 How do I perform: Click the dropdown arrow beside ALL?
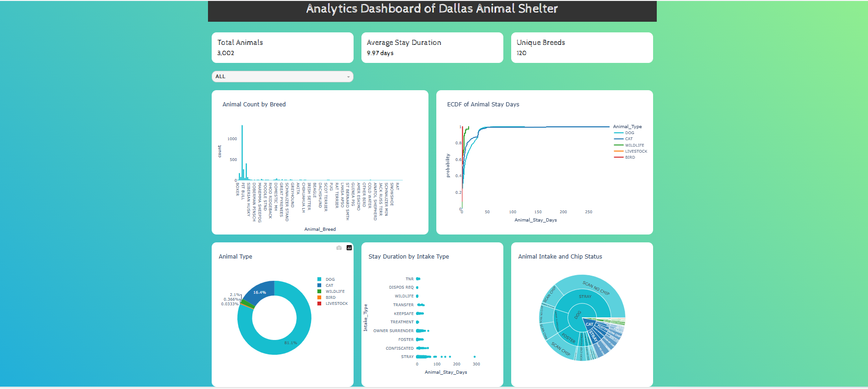click(x=348, y=77)
